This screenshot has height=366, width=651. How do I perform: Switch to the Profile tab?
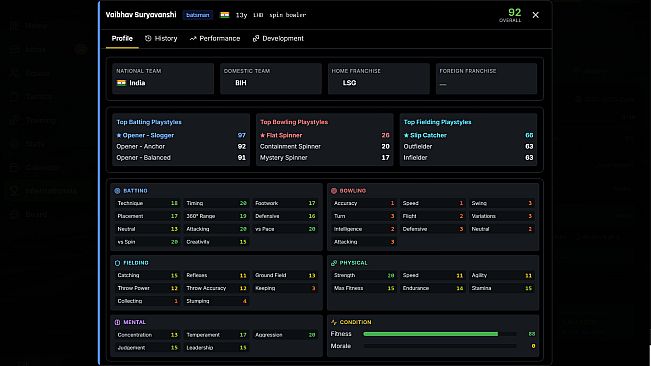122,39
